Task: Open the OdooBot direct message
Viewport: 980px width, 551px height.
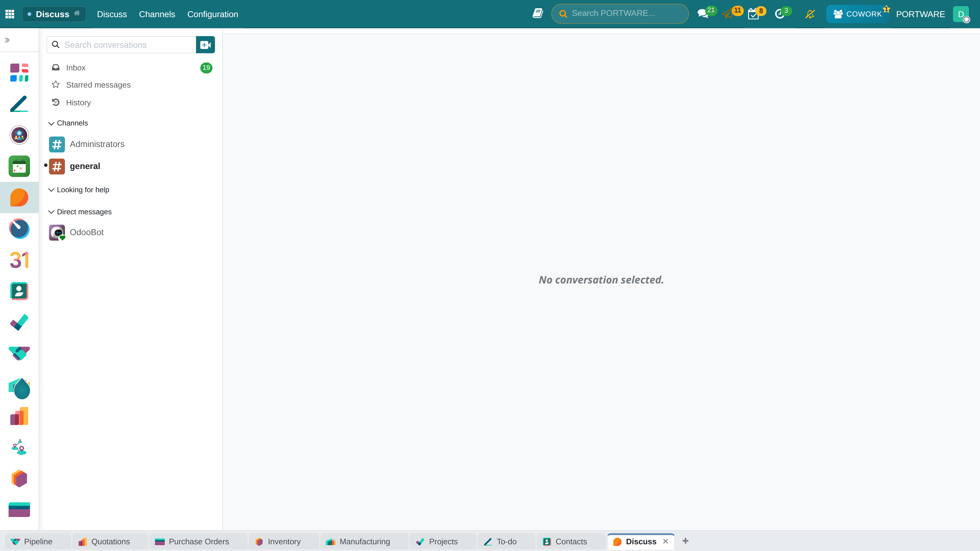Action: tap(131, 232)
